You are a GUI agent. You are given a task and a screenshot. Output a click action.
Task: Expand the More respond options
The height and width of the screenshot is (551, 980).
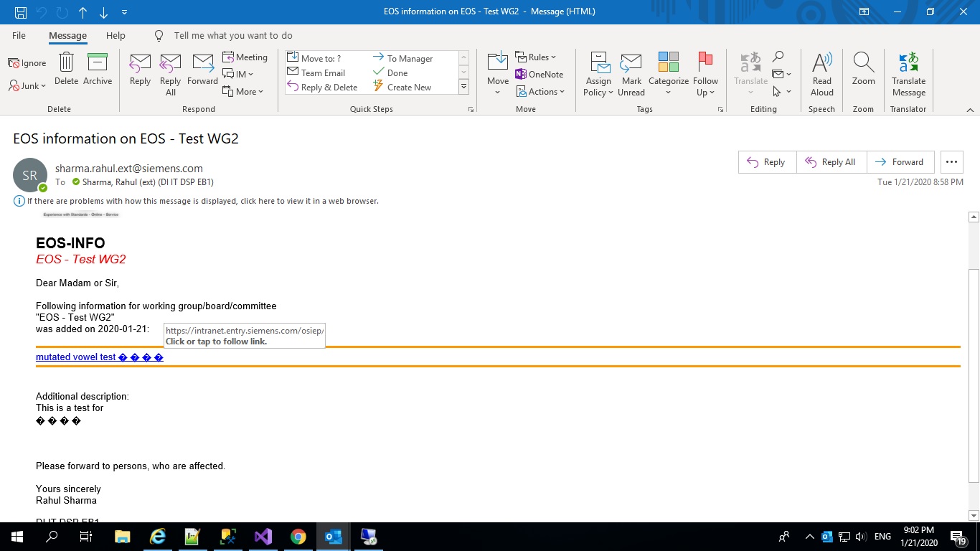[243, 91]
